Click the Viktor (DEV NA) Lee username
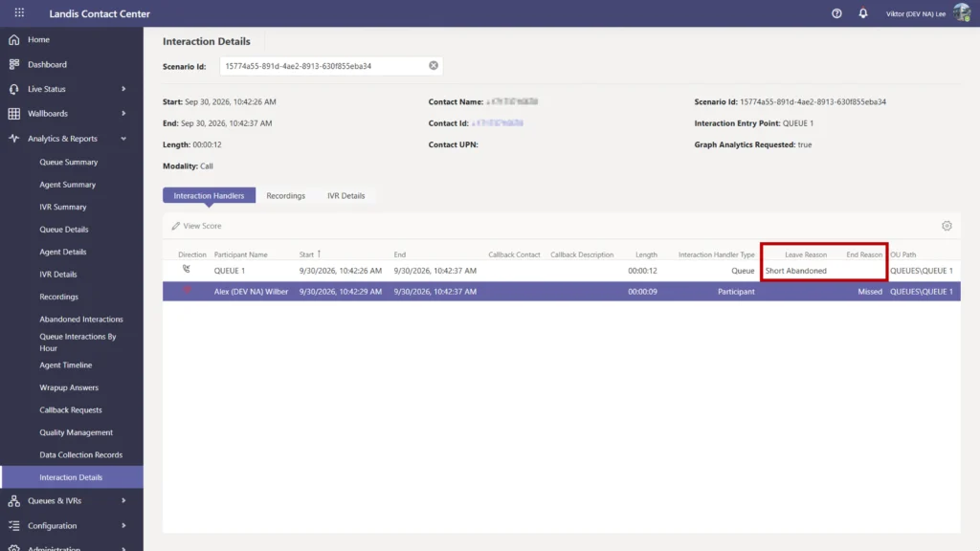 916,13
